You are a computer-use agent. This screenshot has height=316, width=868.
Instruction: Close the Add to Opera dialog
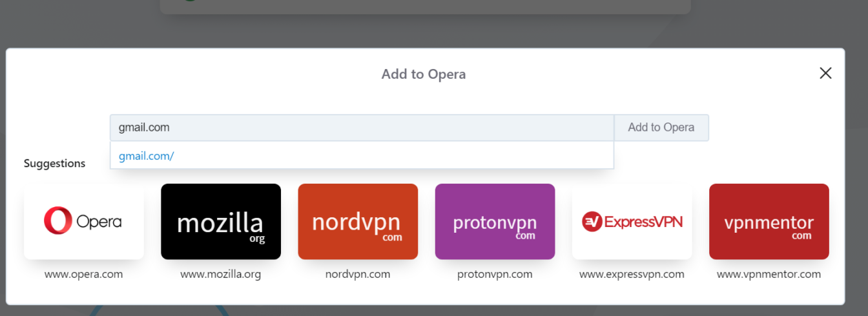point(825,74)
